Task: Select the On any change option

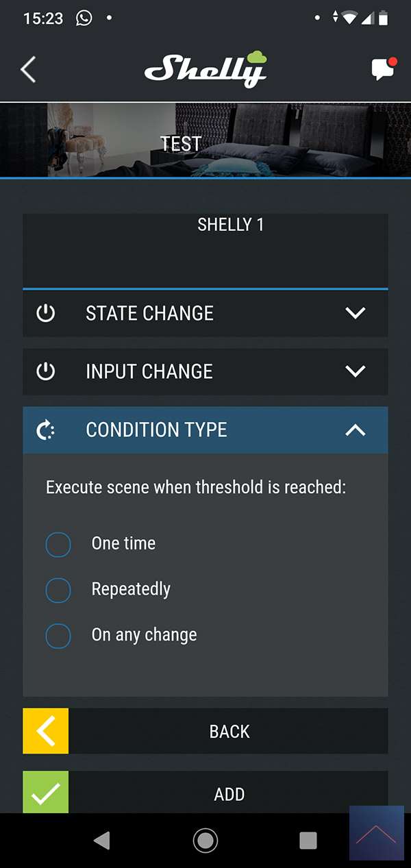Action: [58, 636]
